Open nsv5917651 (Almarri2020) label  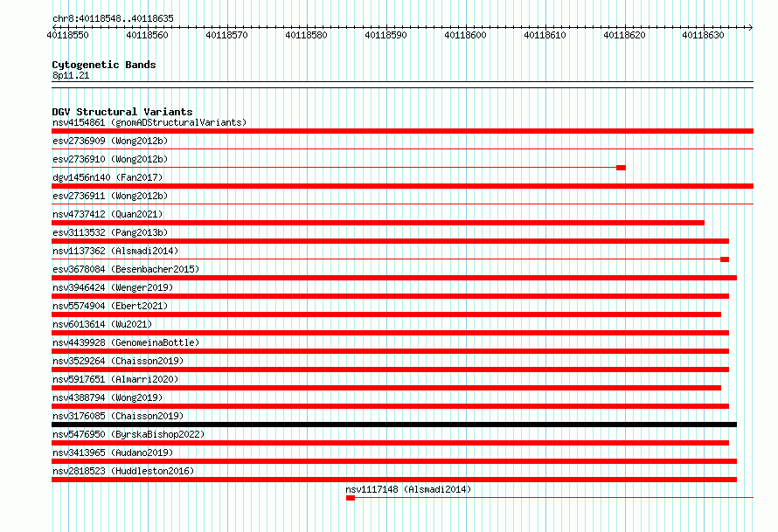tap(115, 379)
